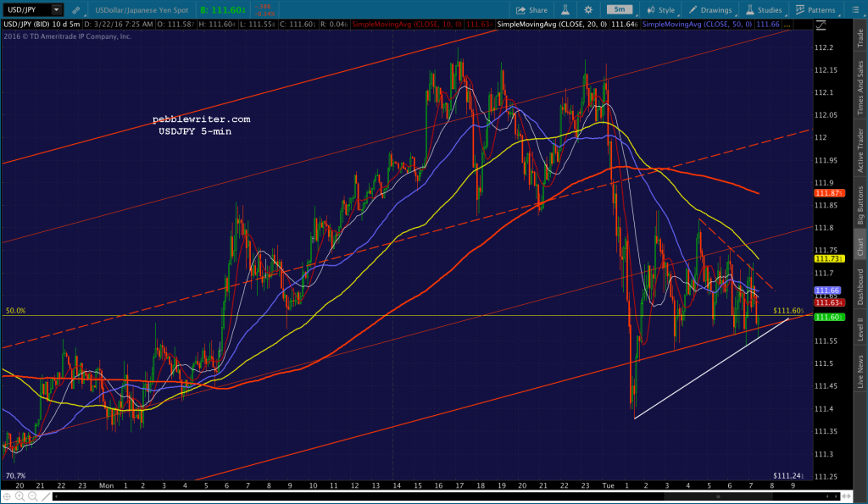Screen dimensions: 868x504
Task: Click the SimpleMovingAvg (CLOSE, 50, 0) label
Action: [x=697, y=25]
